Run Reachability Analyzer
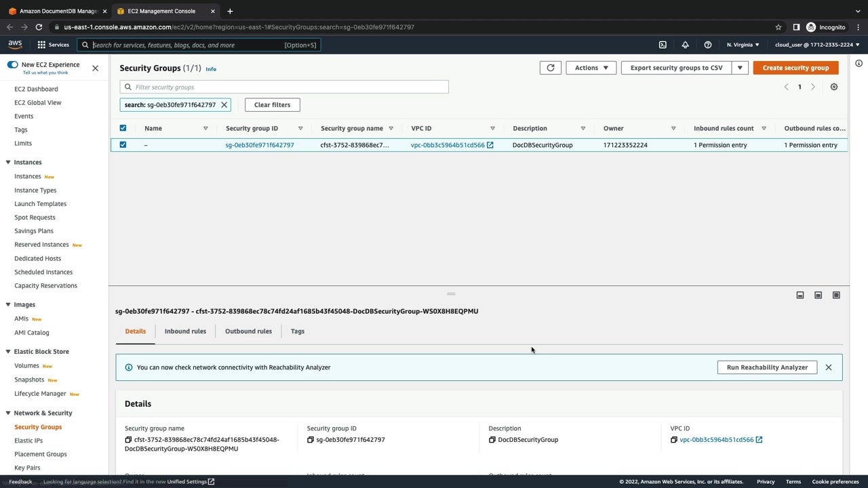This screenshot has height=488, width=868. (x=767, y=367)
